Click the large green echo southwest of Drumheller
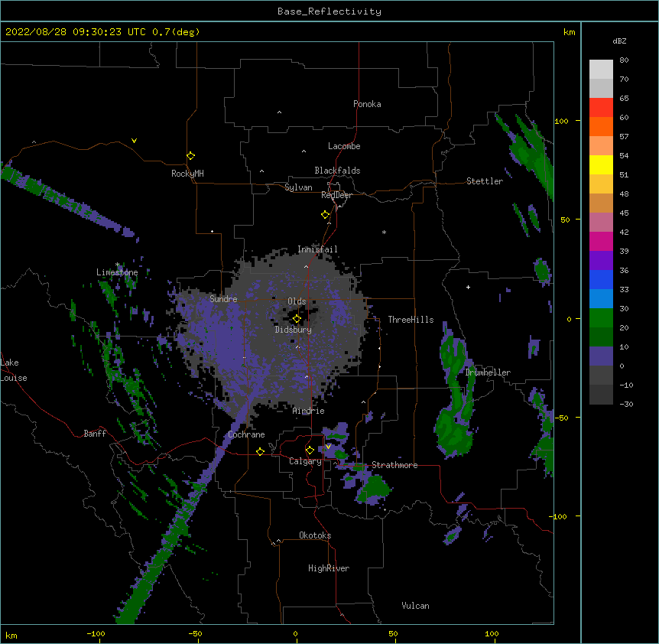Image resolution: width=659 pixels, height=644 pixels. point(454,433)
